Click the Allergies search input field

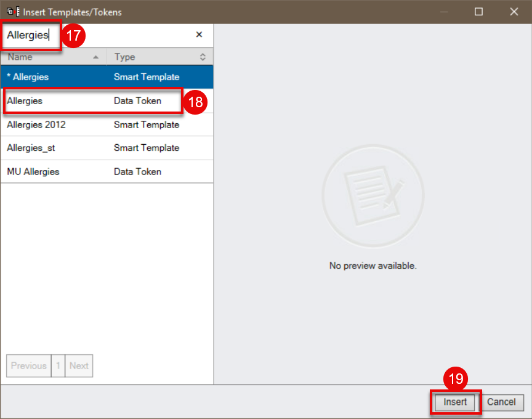(x=99, y=35)
